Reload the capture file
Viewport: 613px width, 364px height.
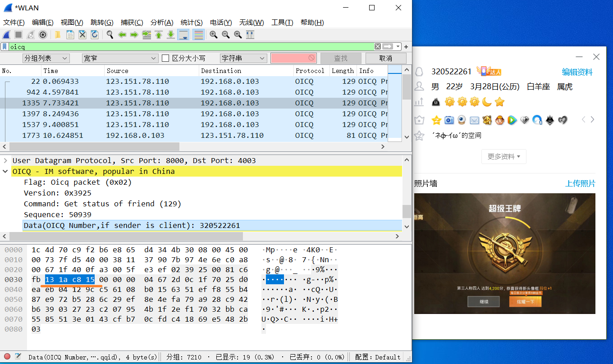coord(94,35)
